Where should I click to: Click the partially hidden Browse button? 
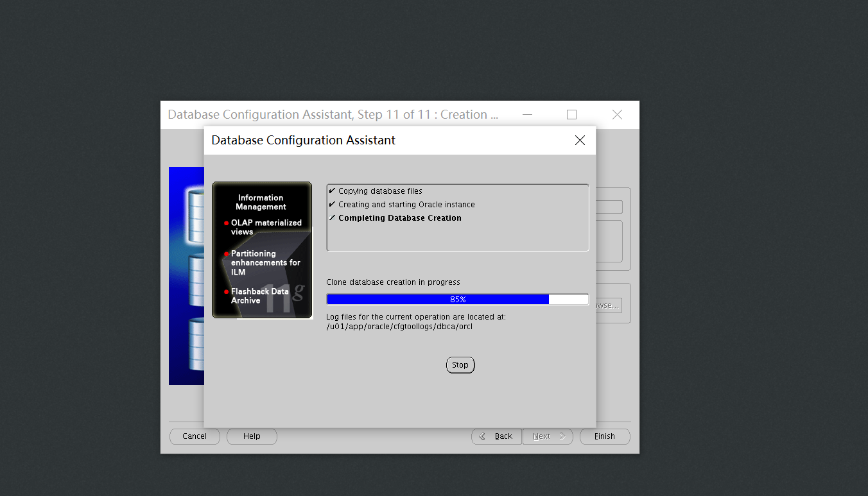click(609, 305)
